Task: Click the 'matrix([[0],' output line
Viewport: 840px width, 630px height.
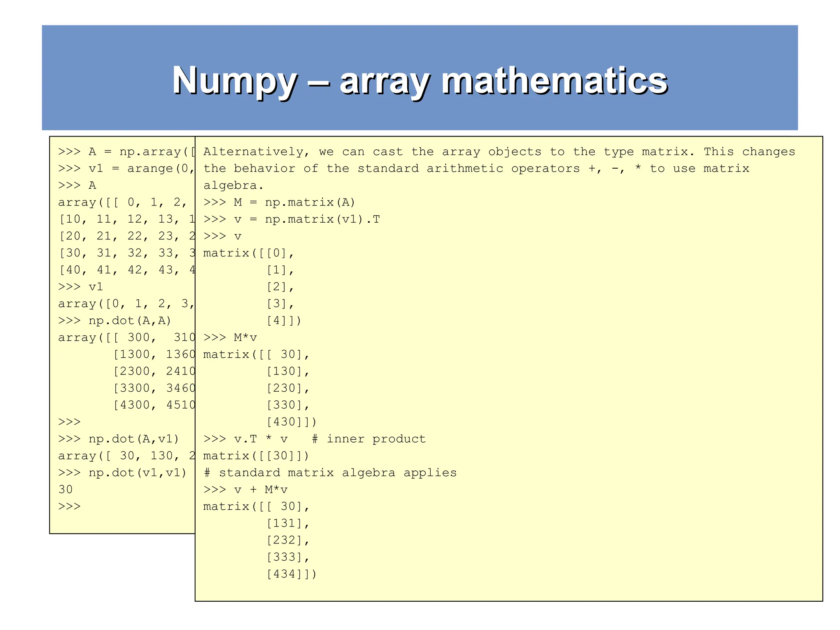Action: click(x=249, y=253)
